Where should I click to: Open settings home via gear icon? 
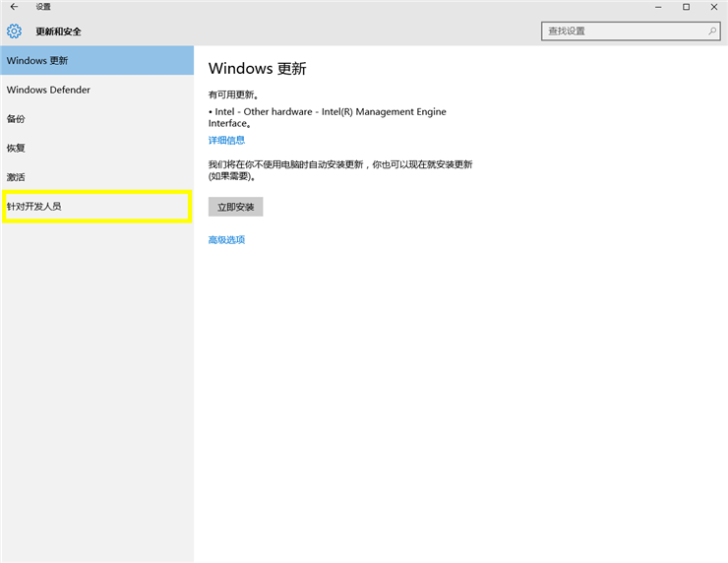click(x=14, y=31)
